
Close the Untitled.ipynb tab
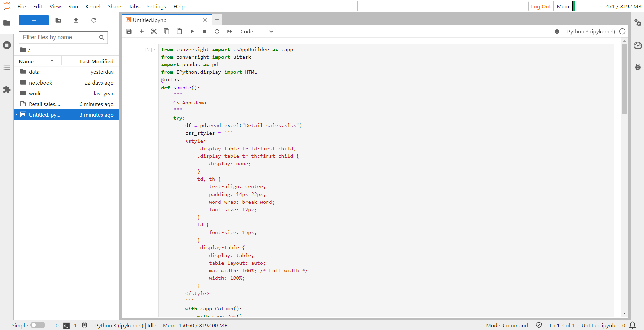tap(205, 20)
